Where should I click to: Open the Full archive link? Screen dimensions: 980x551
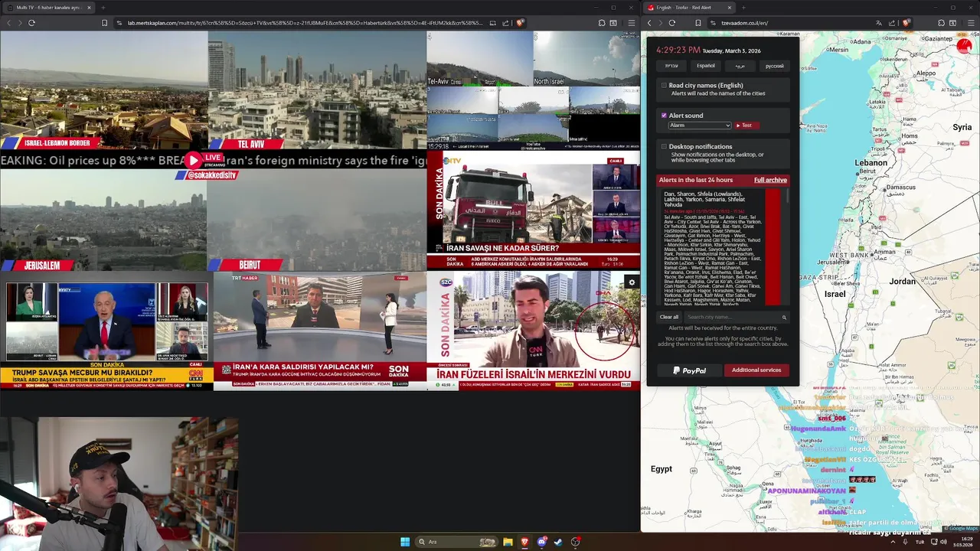[770, 180]
